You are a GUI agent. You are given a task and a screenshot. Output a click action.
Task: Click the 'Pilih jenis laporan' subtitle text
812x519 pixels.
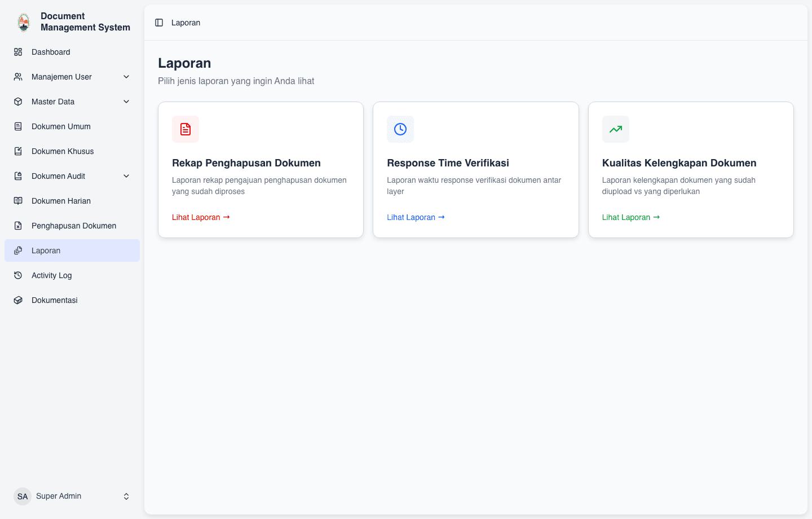[x=236, y=81]
